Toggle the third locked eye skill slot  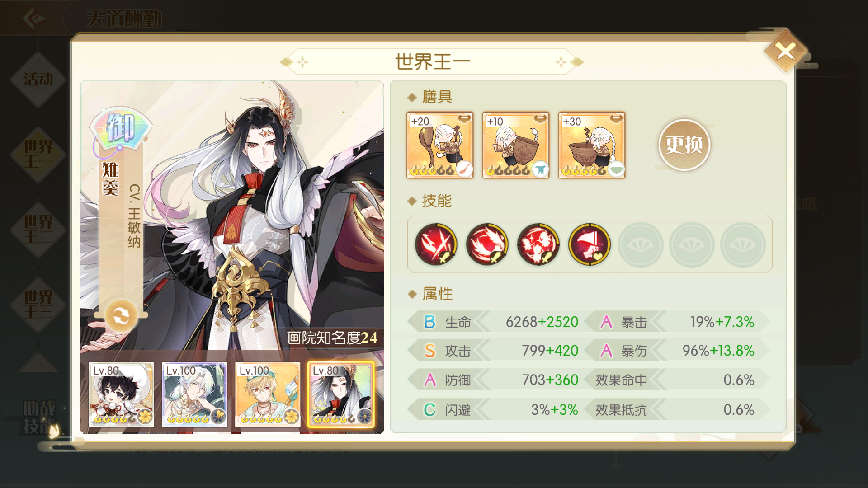click(x=743, y=244)
